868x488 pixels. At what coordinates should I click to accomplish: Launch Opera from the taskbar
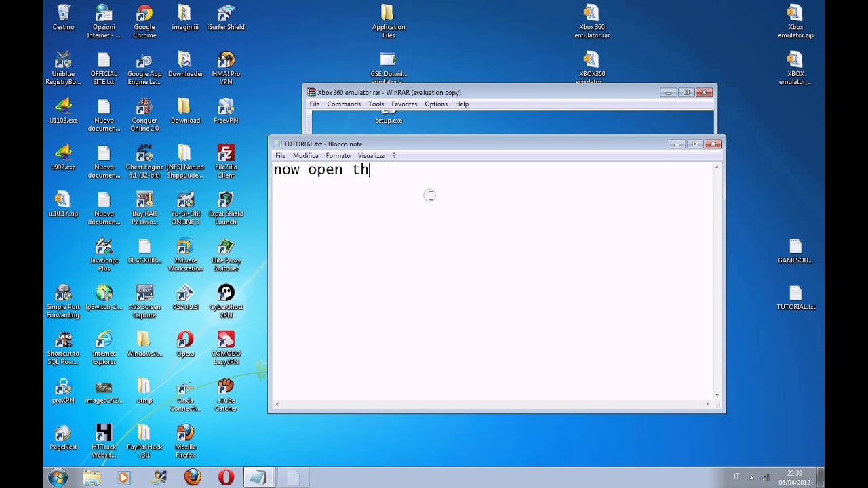(x=226, y=478)
